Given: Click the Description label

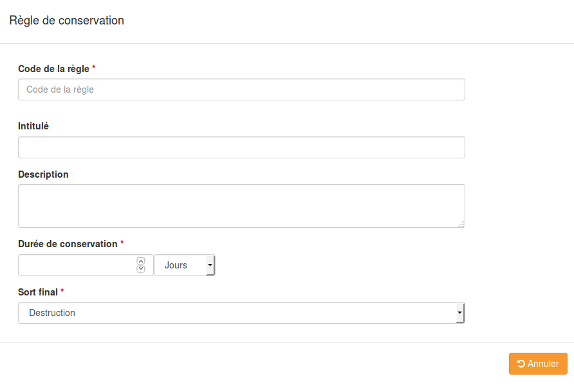Looking at the screenshot, I should (x=43, y=174).
